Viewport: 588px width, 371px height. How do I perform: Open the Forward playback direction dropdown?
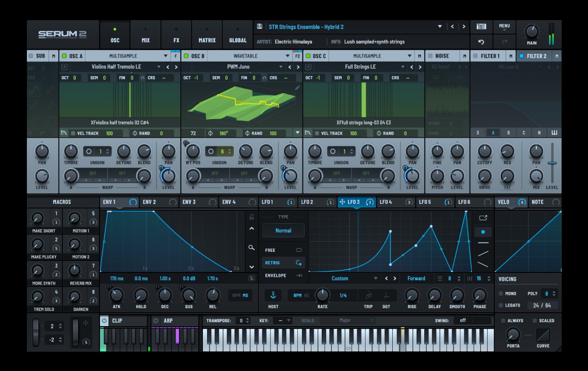pos(417,278)
